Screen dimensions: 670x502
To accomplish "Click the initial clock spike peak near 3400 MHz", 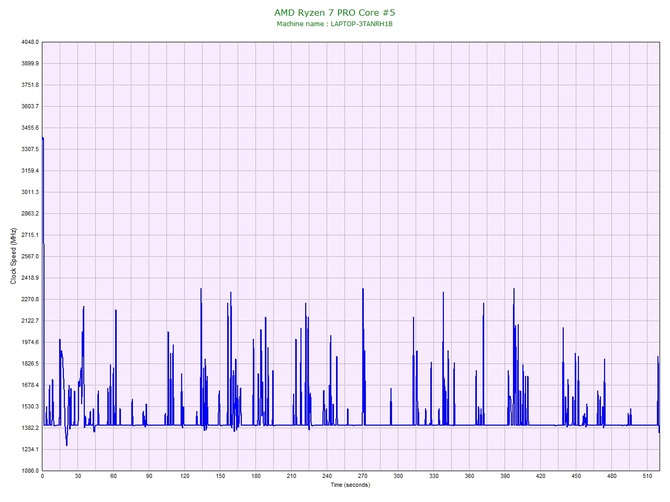I will point(43,138).
